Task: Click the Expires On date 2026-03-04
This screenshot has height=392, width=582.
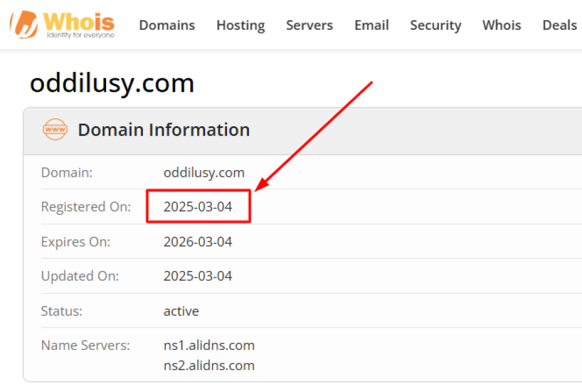Action: pos(198,242)
